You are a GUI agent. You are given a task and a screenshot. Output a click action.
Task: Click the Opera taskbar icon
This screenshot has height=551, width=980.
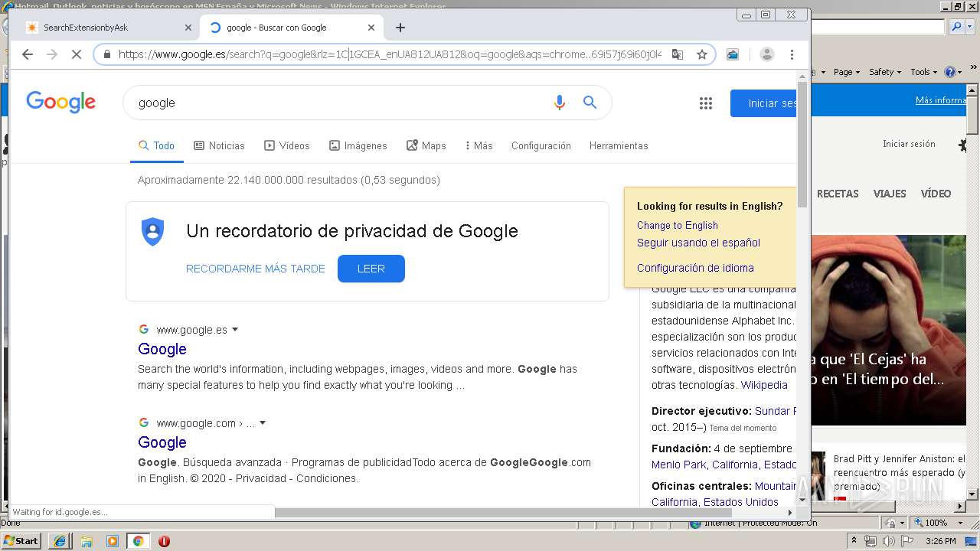click(x=164, y=541)
